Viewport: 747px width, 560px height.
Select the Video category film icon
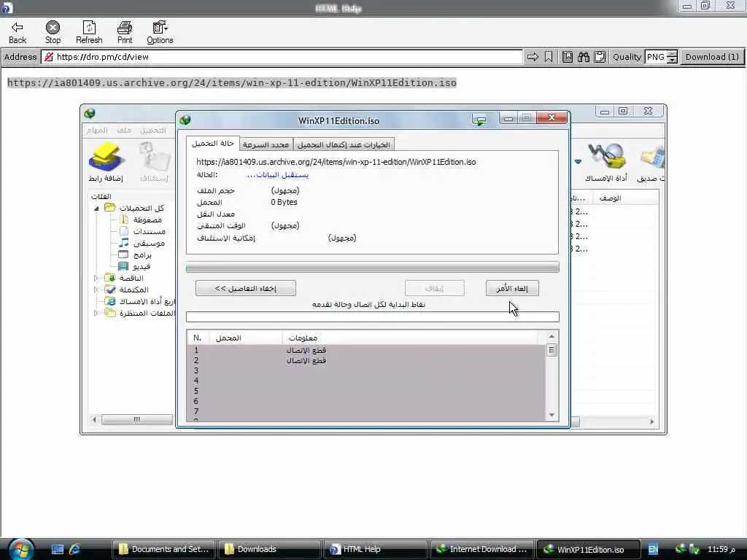(123, 266)
